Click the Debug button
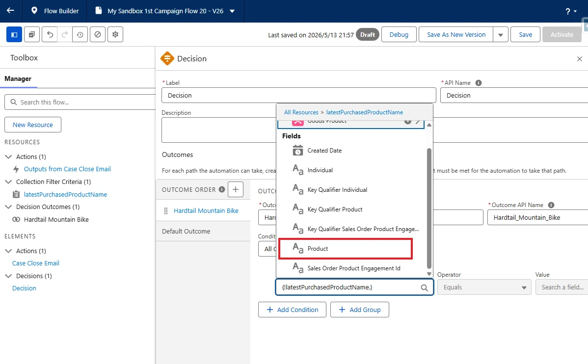 (399, 34)
